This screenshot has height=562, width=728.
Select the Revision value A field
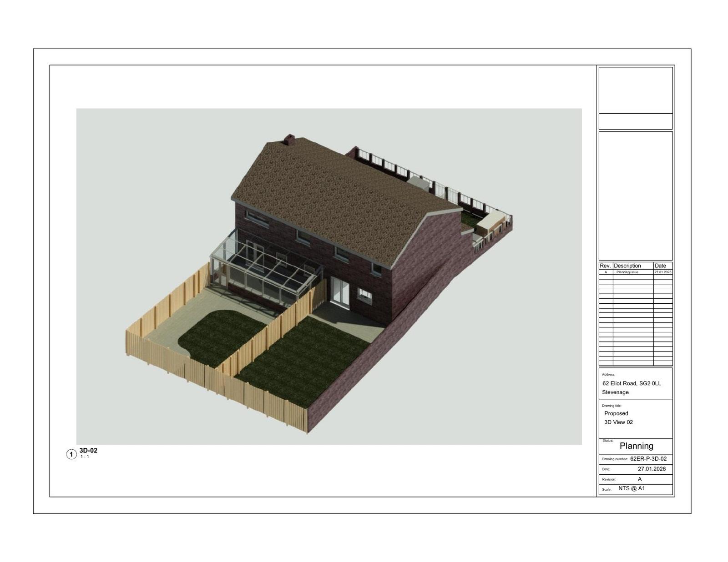[x=640, y=479]
